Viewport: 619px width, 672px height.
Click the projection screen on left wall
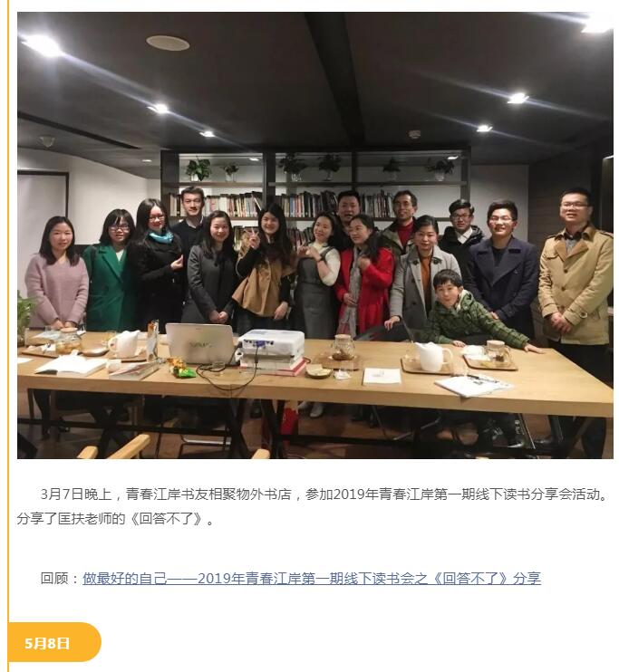pyautogui.click(x=42, y=208)
